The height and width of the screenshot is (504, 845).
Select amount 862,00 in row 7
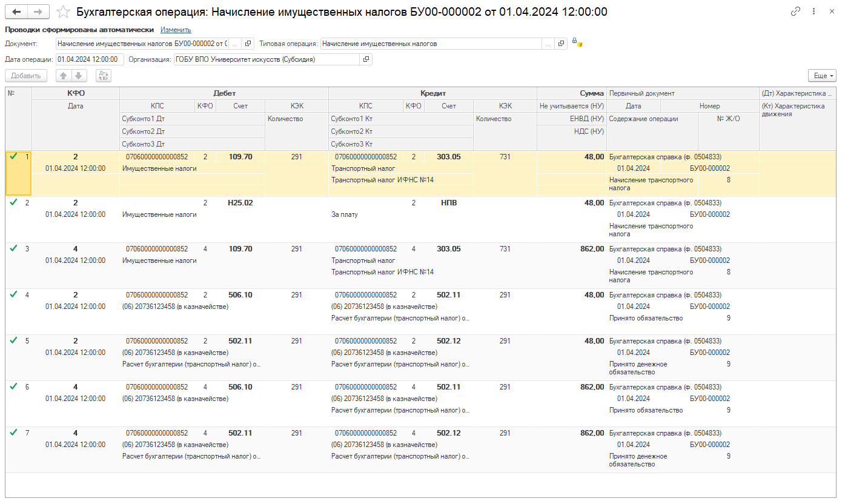(592, 433)
